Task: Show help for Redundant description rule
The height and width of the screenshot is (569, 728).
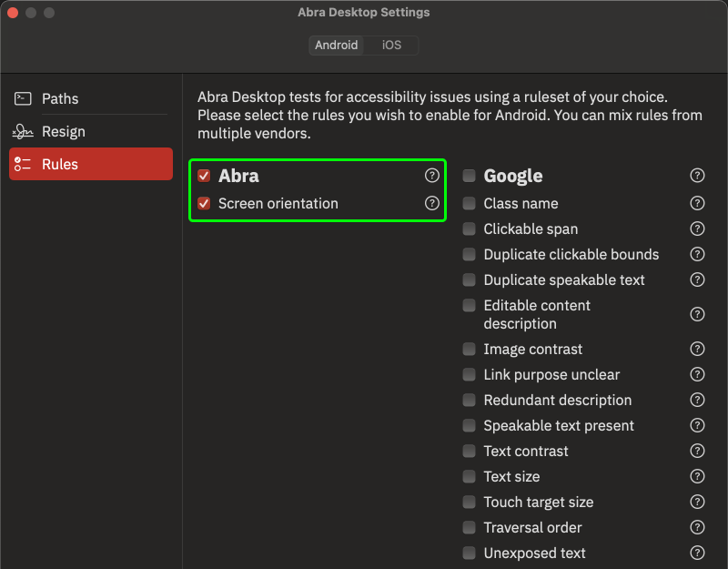Action: point(697,400)
